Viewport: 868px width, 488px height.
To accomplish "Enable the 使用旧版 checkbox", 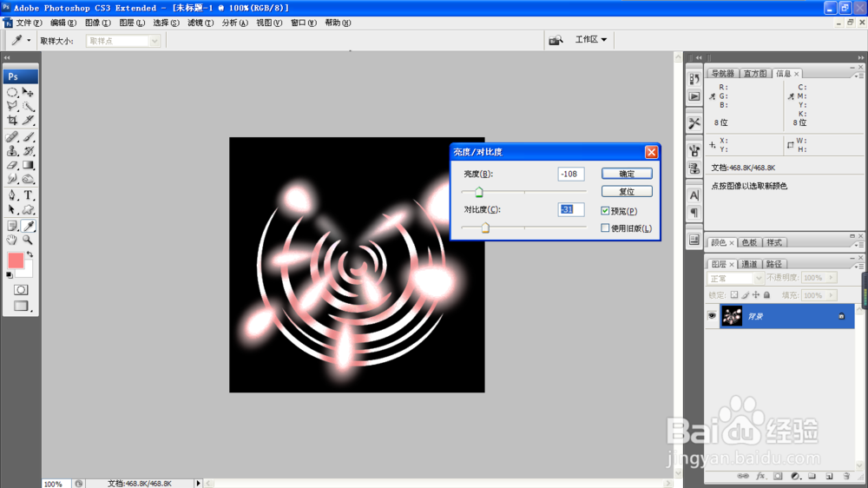I will coord(605,228).
